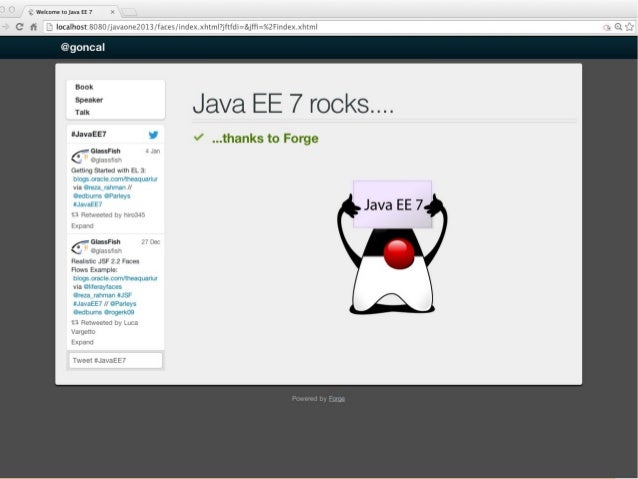Screen dimensions: 638x479
Task: Click the #JSF hashtag link
Action: pos(124,295)
